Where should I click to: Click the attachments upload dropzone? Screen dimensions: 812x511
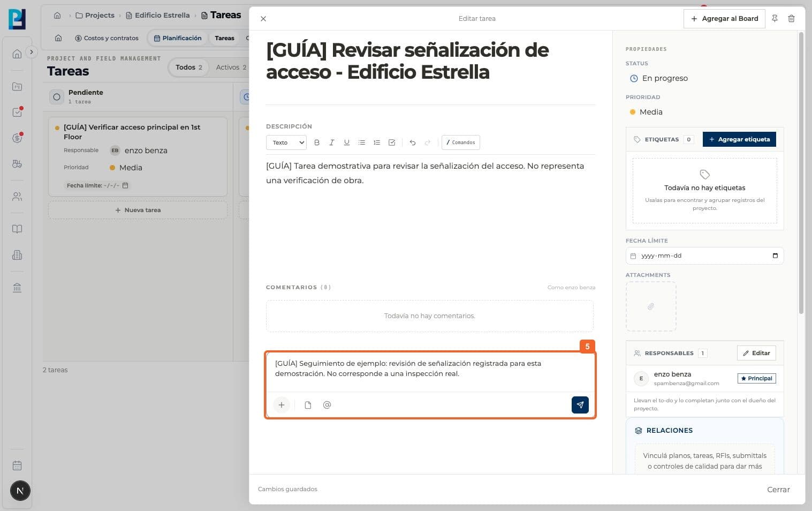tap(651, 306)
